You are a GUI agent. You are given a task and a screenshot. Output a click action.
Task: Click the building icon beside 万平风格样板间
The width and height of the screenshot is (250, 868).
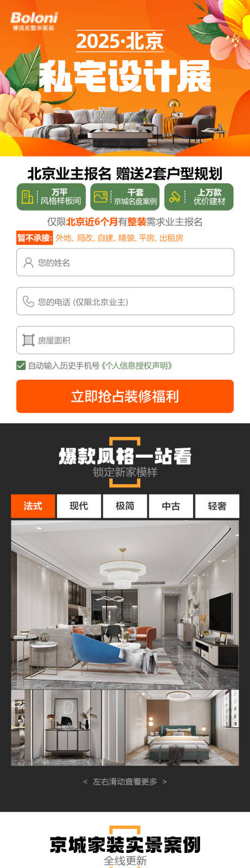27,196
